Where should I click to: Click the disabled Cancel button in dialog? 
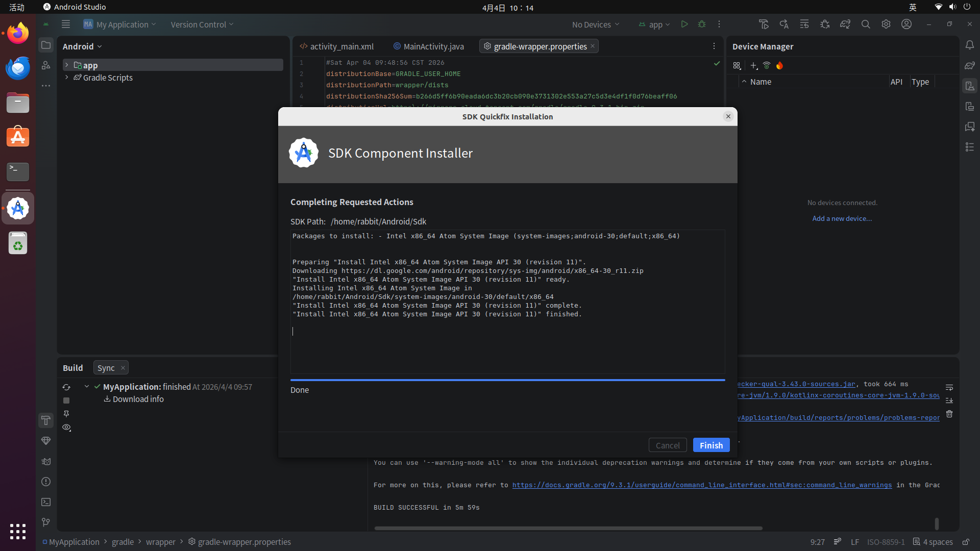[667, 445]
